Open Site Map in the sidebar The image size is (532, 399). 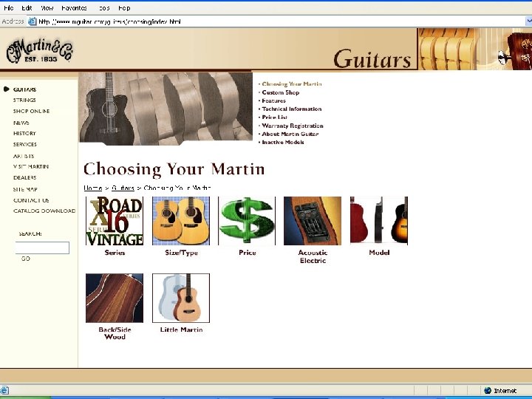[x=25, y=189]
